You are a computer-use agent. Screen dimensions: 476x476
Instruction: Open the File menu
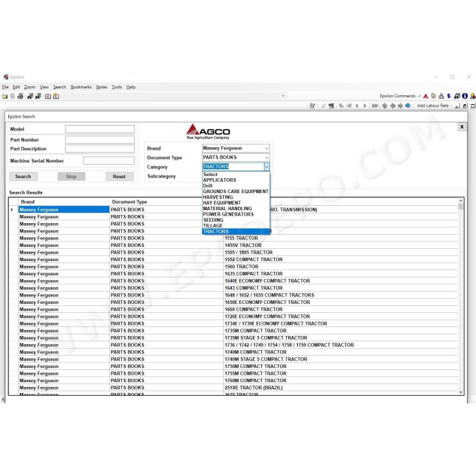(5, 87)
